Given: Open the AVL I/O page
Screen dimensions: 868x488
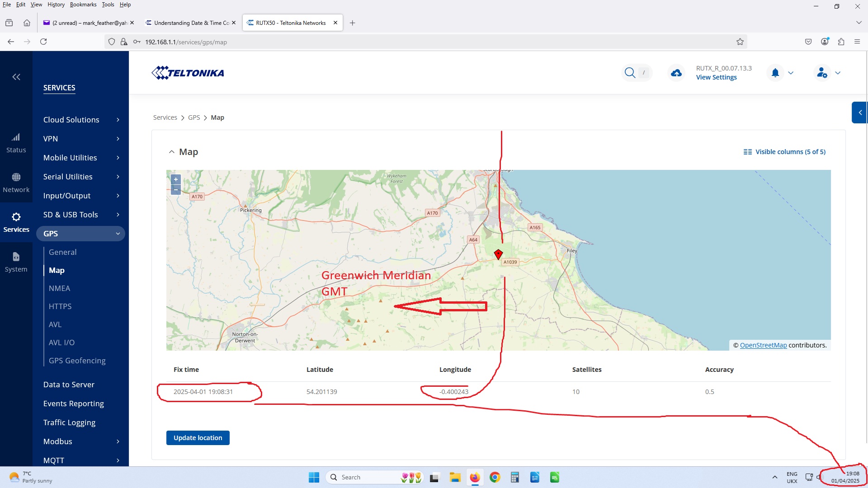Looking at the screenshot, I should point(61,343).
